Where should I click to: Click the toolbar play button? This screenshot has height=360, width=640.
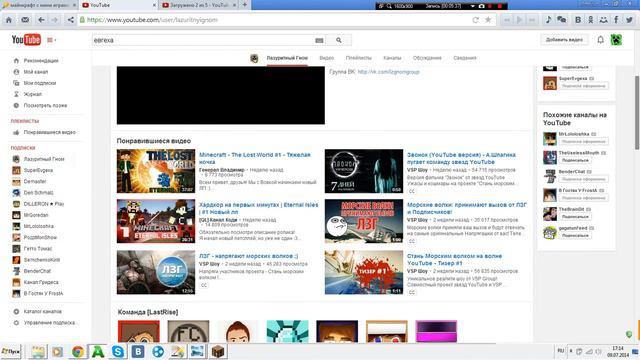520,20
